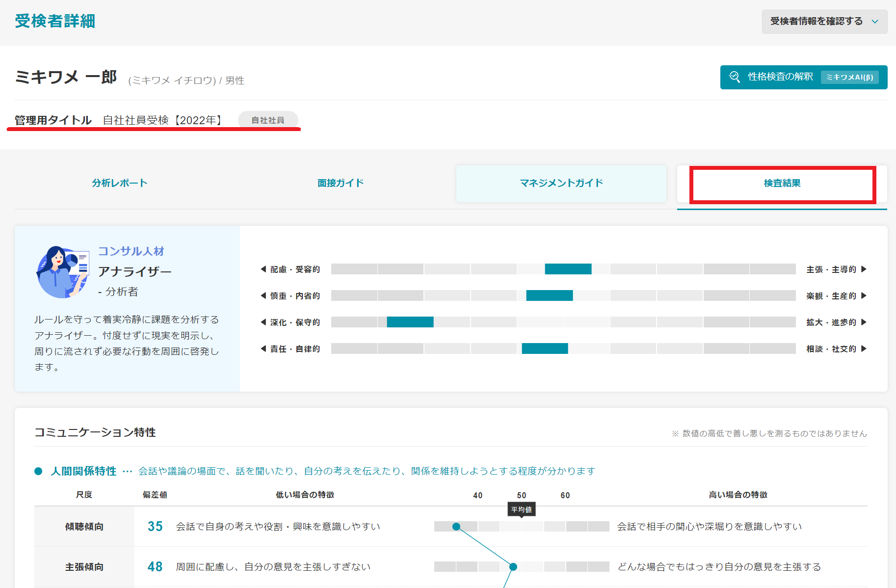
Task: Click the アナライザー character illustration
Action: tap(62, 272)
